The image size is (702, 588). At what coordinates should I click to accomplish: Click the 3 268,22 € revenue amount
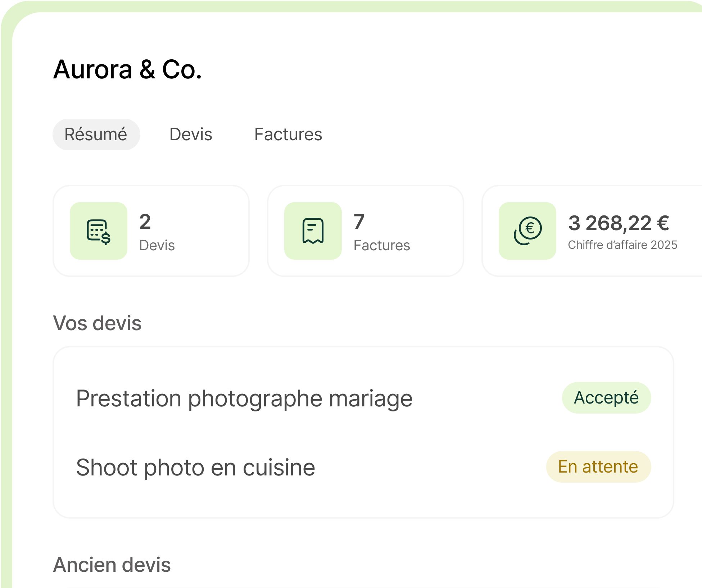pyautogui.click(x=619, y=223)
